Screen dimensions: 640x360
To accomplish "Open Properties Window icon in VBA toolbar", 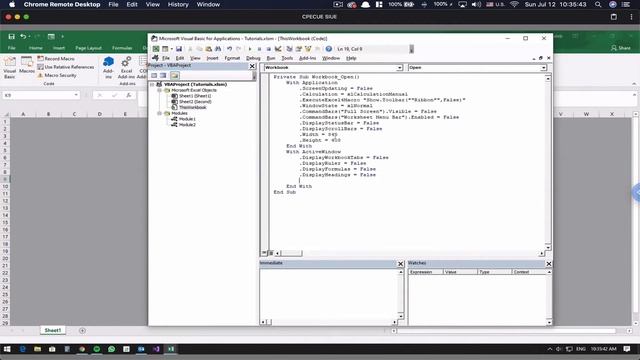I will point(299,49).
